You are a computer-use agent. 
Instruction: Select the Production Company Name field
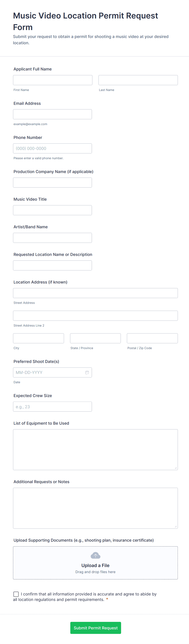point(53,183)
